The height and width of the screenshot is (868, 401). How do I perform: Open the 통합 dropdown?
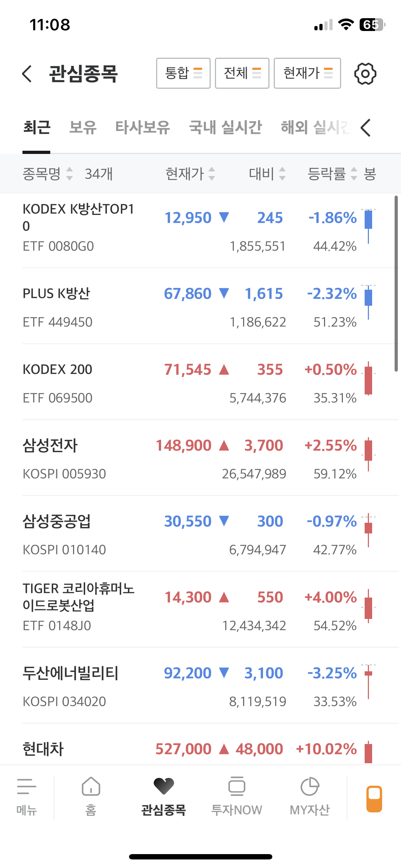pos(183,73)
